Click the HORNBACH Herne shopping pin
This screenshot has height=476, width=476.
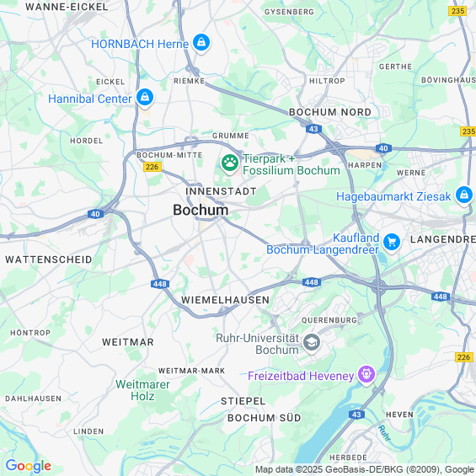pyautogui.click(x=201, y=43)
